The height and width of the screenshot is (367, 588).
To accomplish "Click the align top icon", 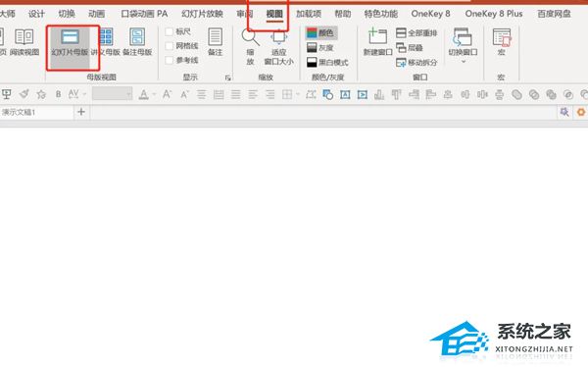I will (x=396, y=94).
